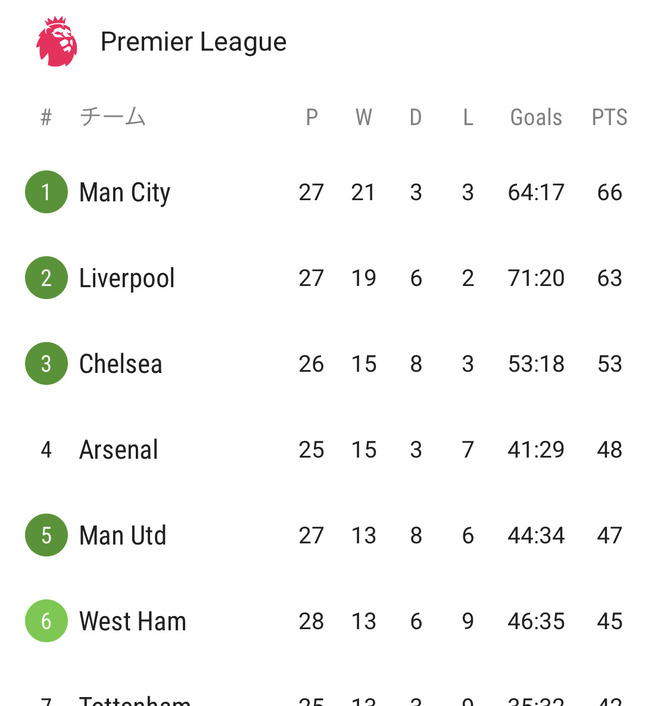
Task: Sort table by PTS column header
Action: pyautogui.click(x=609, y=117)
